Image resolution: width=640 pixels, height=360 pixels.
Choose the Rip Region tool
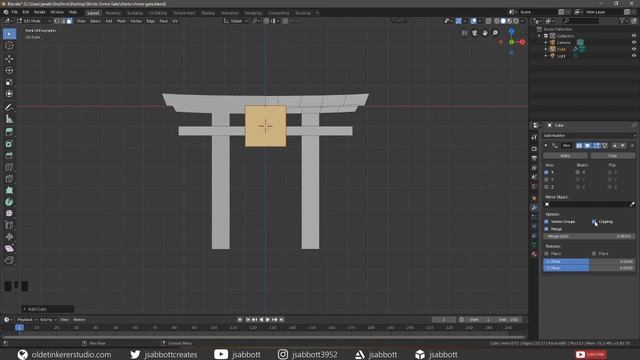tap(9, 260)
